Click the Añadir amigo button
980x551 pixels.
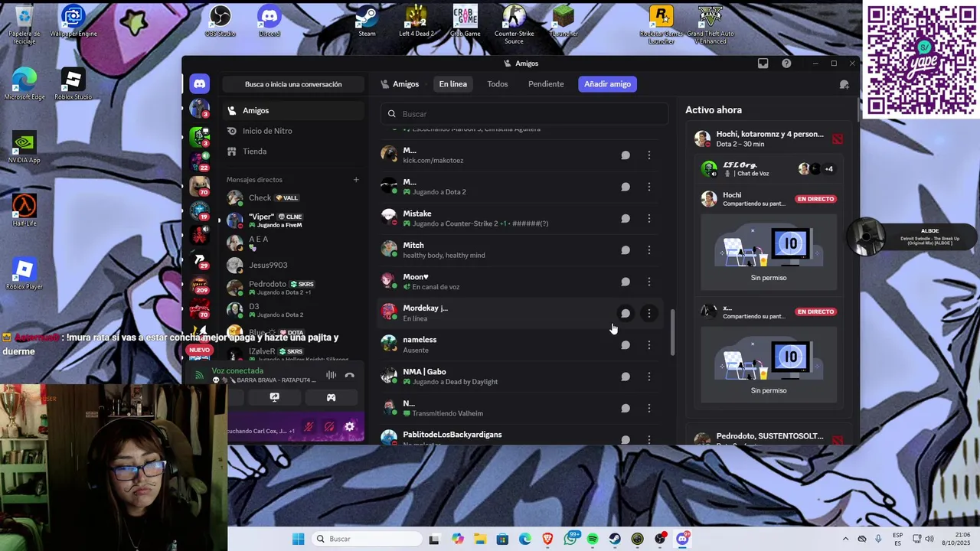(x=607, y=84)
